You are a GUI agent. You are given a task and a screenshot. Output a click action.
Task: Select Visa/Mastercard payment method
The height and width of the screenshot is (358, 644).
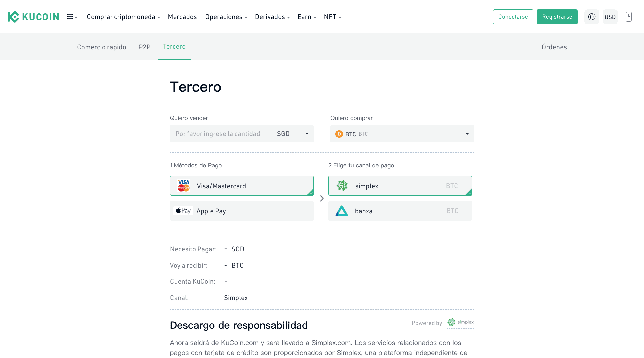click(x=242, y=186)
